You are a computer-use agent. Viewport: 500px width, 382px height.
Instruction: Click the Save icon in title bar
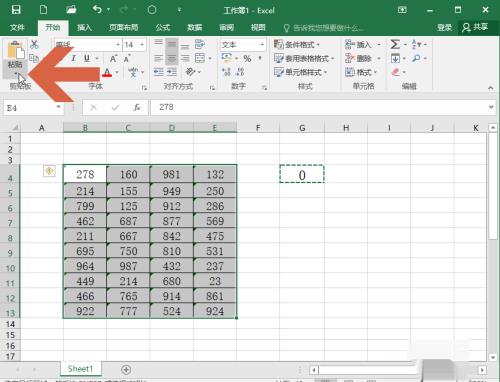(16, 10)
